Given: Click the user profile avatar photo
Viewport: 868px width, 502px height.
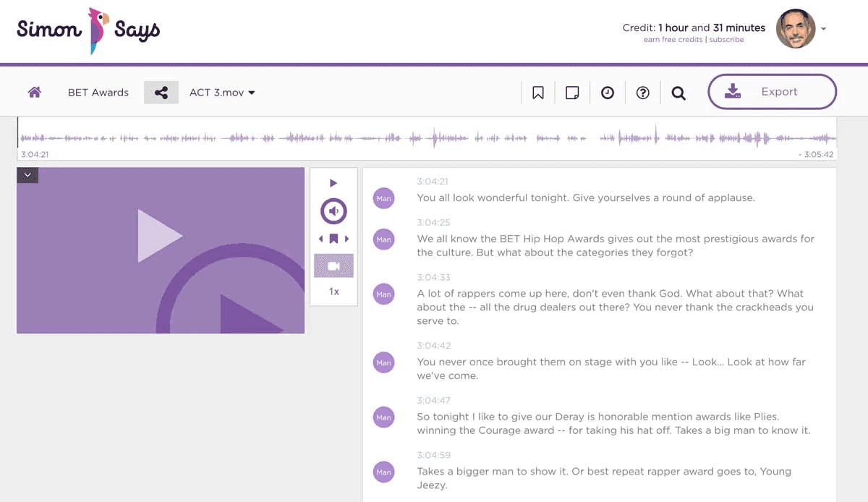Looking at the screenshot, I should 796,29.
